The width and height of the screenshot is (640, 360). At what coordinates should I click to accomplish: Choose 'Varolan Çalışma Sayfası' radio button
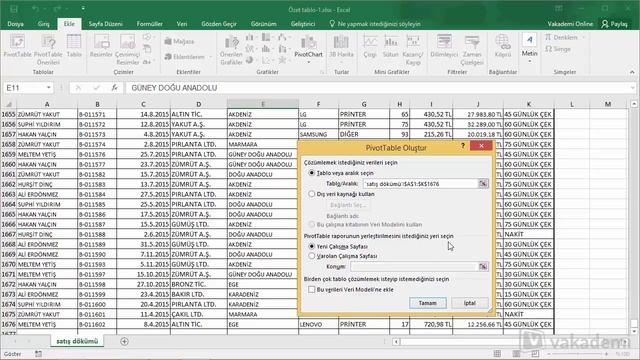pyautogui.click(x=312, y=256)
